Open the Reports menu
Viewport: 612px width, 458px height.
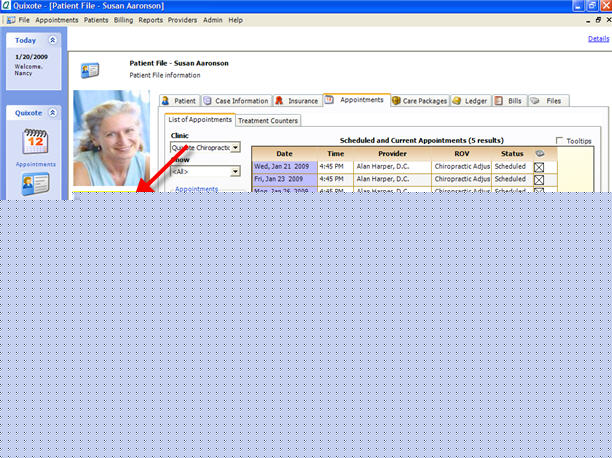pos(151,20)
